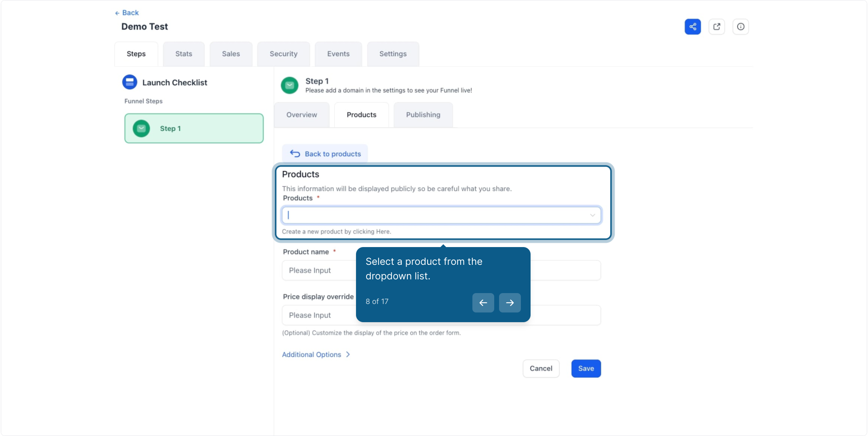Image resolution: width=868 pixels, height=436 pixels.
Task: Go to next tour step arrow
Action: pyautogui.click(x=510, y=303)
